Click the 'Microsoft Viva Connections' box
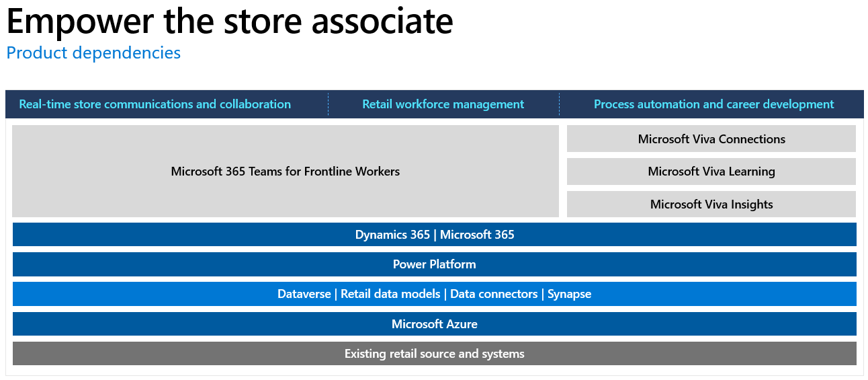The height and width of the screenshot is (380, 868). [x=711, y=139]
